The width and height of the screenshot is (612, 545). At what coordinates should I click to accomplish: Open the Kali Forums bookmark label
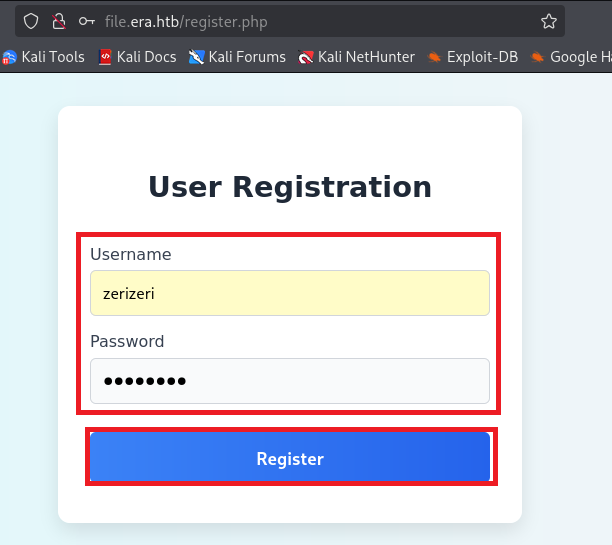click(x=247, y=57)
